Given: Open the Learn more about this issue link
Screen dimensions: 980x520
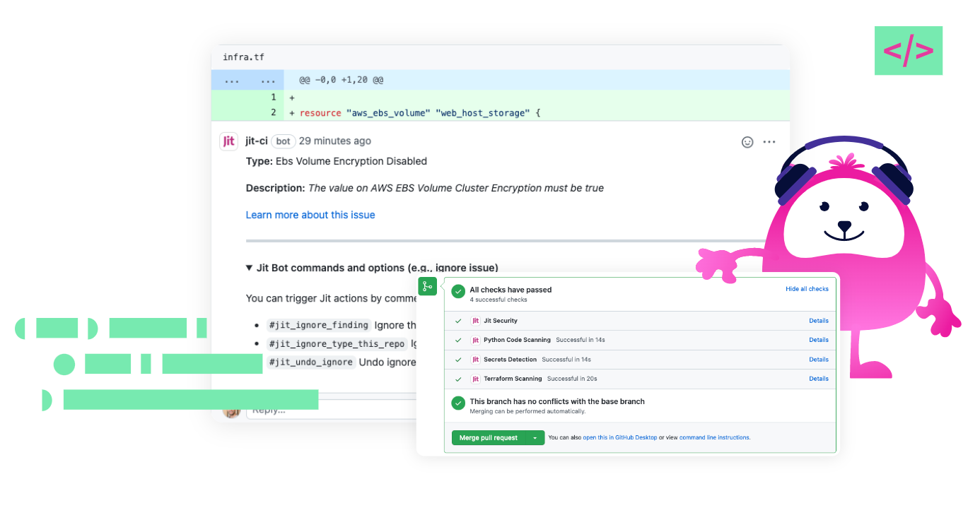Looking at the screenshot, I should [x=310, y=215].
